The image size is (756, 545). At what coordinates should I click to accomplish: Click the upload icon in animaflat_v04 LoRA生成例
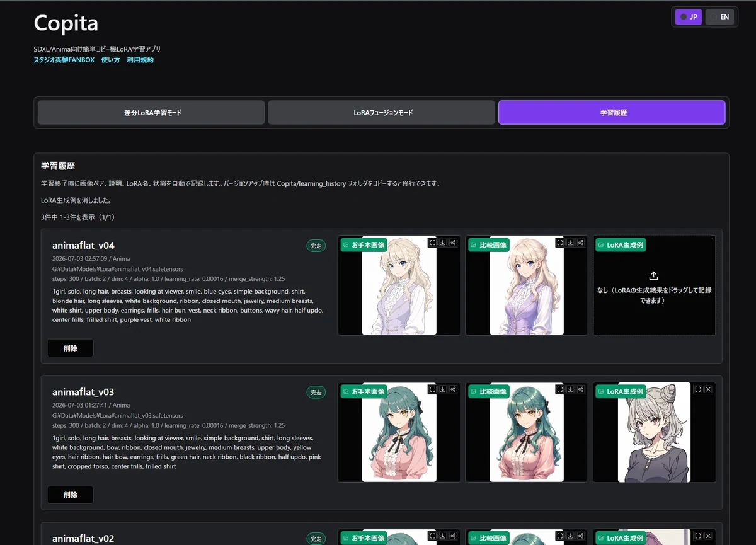pyautogui.click(x=654, y=276)
